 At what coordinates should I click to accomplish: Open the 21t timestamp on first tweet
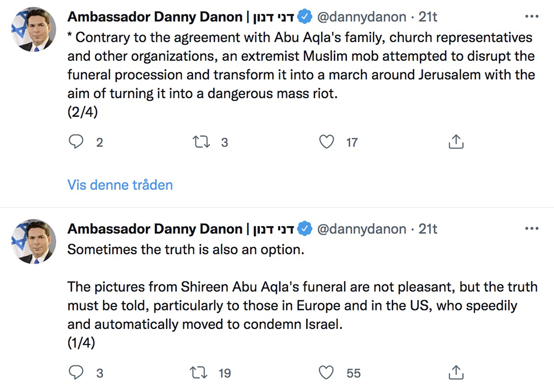(x=428, y=17)
